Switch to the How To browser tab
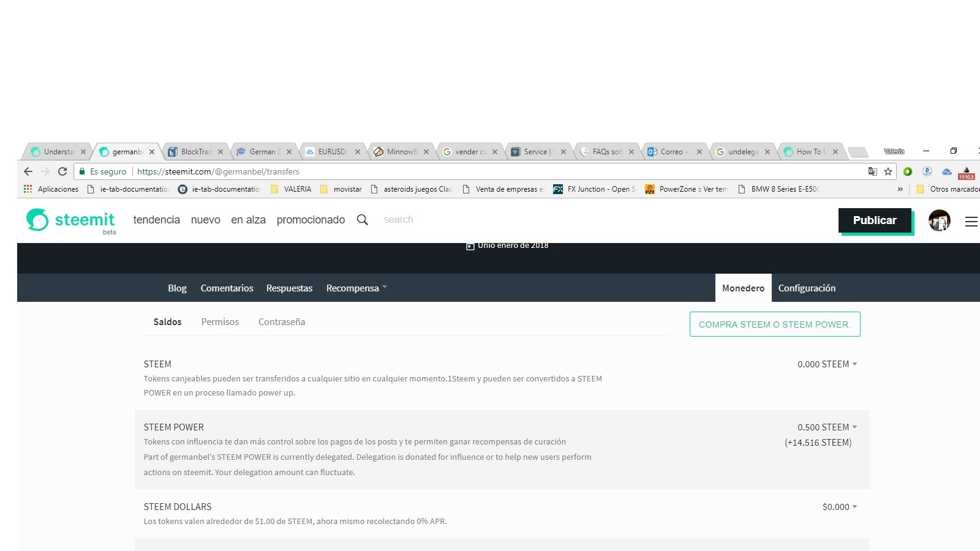Viewport: 980px width, 551px height. tap(810, 152)
